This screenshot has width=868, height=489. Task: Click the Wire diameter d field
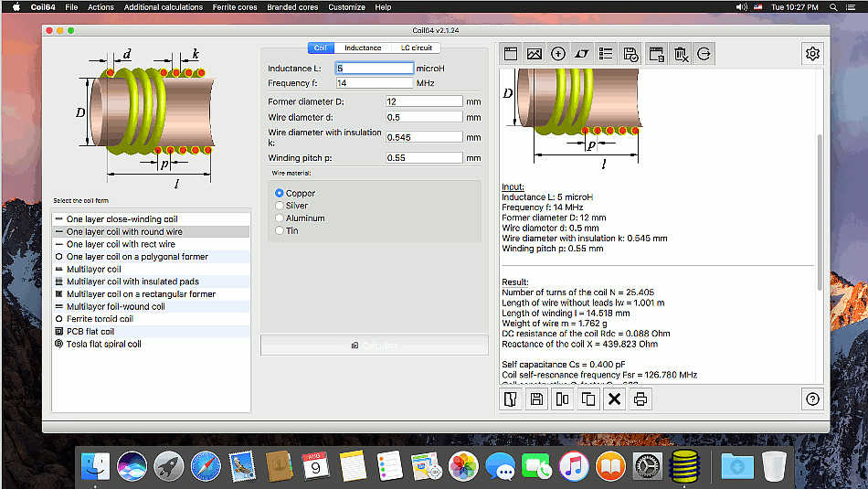tap(423, 117)
